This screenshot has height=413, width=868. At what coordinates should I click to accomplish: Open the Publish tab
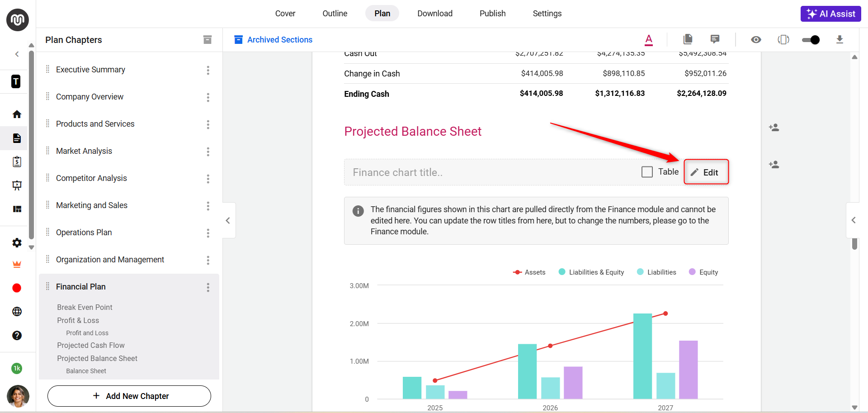pyautogui.click(x=493, y=14)
